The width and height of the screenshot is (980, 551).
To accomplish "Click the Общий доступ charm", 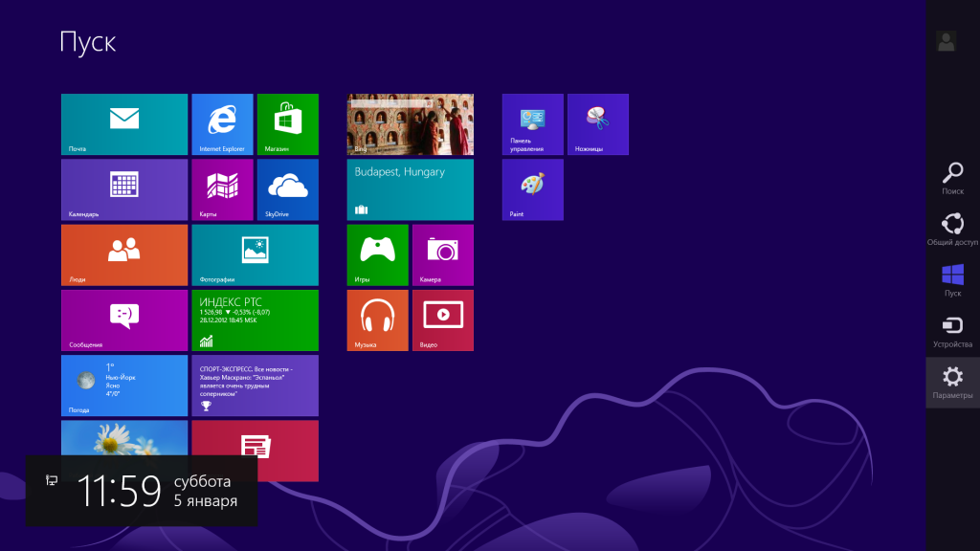I will [x=952, y=229].
